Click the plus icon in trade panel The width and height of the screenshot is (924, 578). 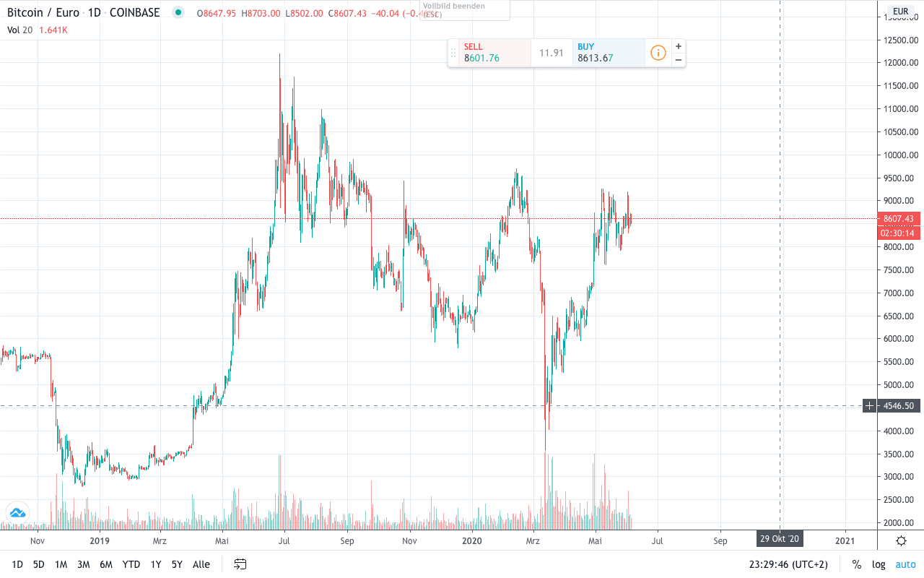[x=679, y=46]
